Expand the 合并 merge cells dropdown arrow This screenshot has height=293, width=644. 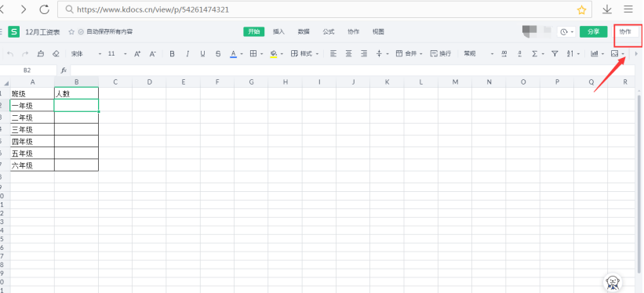pyautogui.click(x=421, y=54)
